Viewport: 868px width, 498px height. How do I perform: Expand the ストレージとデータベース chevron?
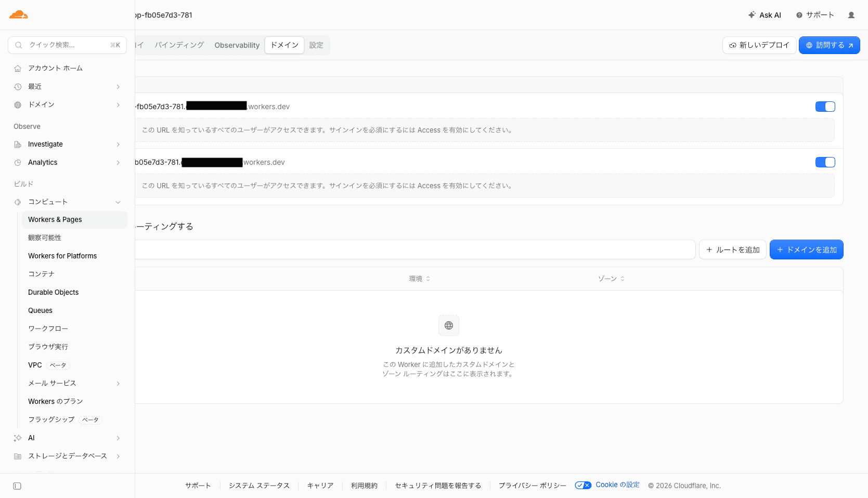click(x=118, y=456)
